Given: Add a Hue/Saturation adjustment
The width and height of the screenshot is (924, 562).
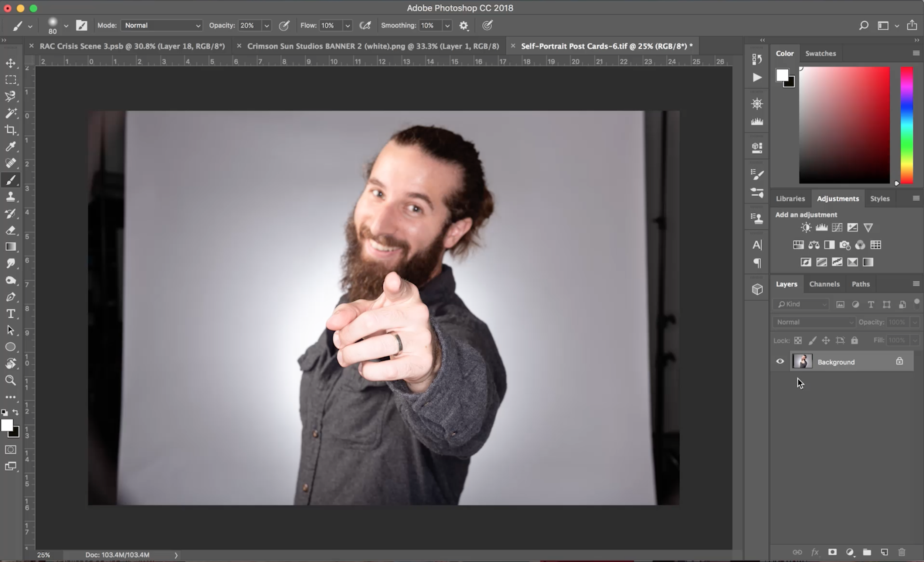Looking at the screenshot, I should pos(798,245).
